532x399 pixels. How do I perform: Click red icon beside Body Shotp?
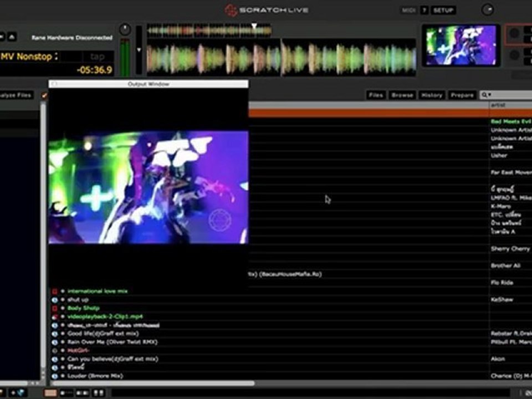55,309
